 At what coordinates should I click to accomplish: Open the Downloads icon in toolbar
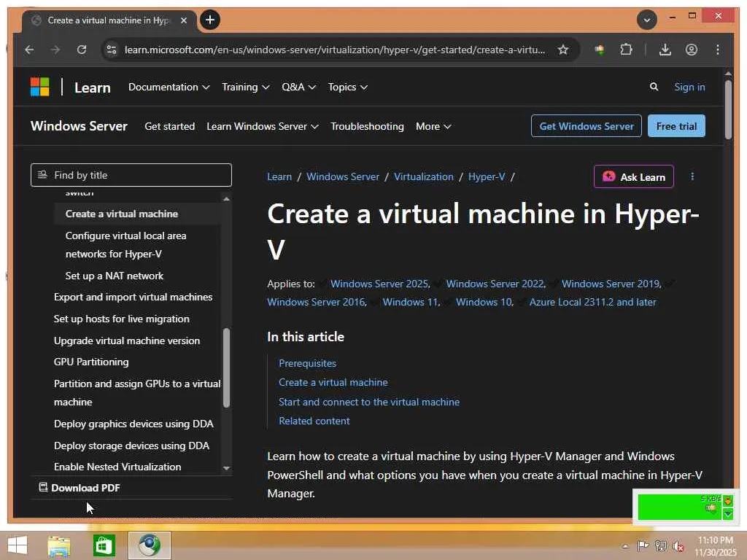pos(665,50)
